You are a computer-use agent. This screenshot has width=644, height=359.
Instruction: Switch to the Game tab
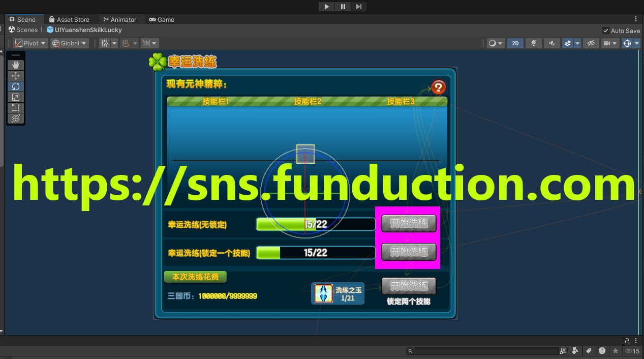click(x=162, y=19)
